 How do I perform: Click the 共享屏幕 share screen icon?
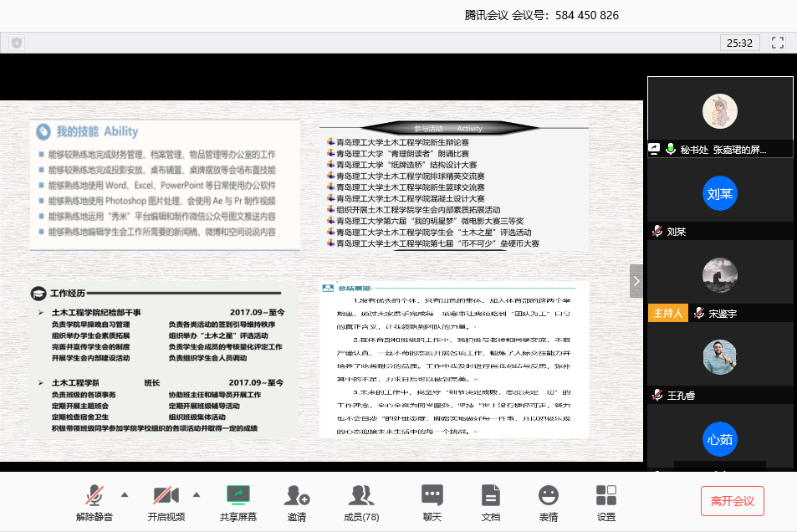tap(238, 495)
